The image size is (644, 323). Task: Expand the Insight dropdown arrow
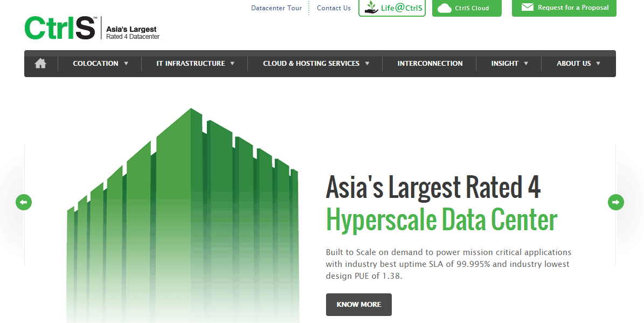[x=526, y=63]
